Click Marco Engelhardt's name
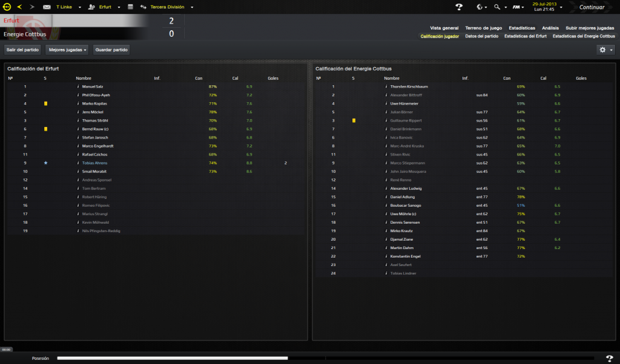This screenshot has width=620, height=364. click(97, 146)
